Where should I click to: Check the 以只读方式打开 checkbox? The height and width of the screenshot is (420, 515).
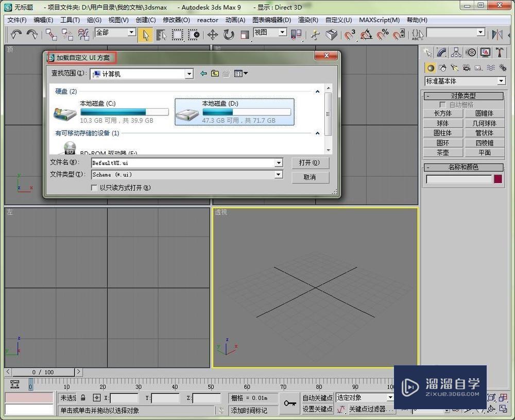coord(94,188)
